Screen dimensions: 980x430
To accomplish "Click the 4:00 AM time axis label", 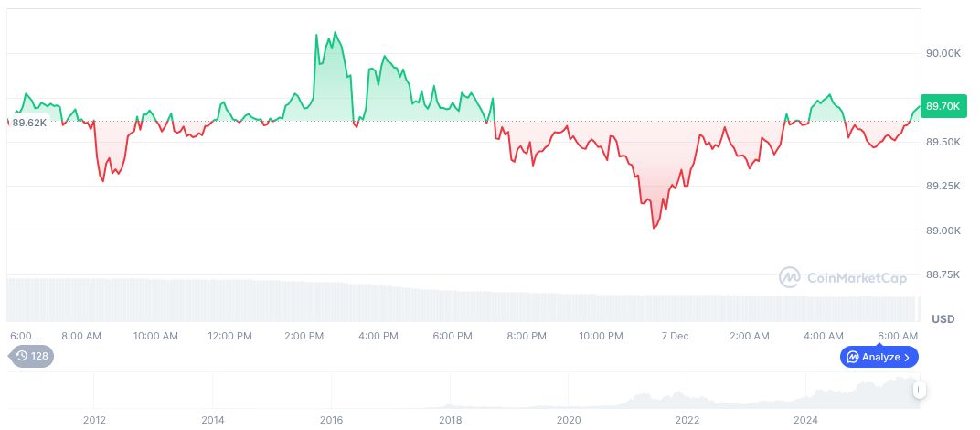I will 824,336.
